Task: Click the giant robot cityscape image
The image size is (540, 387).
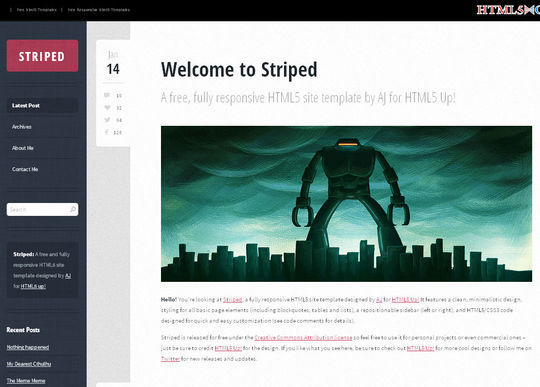Action: point(346,204)
